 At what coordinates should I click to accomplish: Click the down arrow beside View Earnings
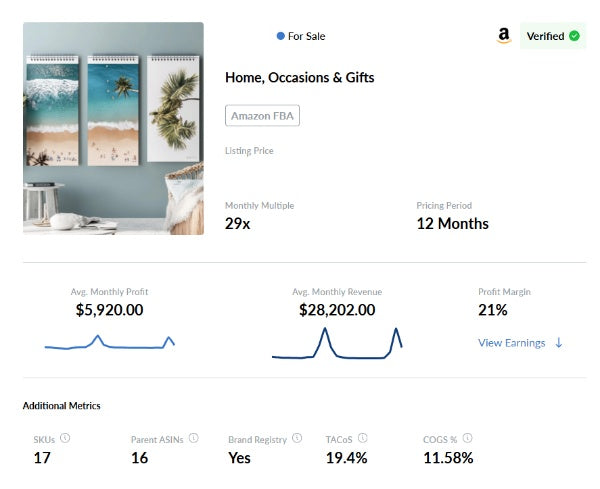(x=558, y=343)
